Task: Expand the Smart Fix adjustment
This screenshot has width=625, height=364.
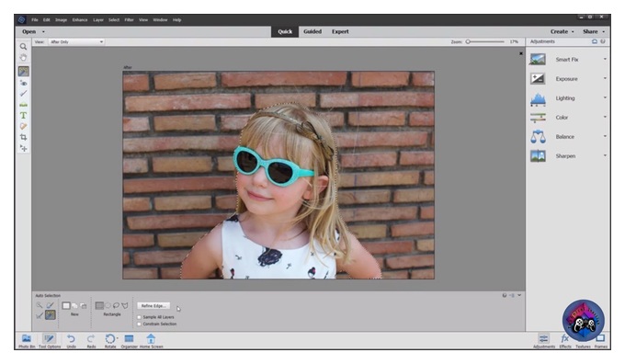Action: (605, 59)
